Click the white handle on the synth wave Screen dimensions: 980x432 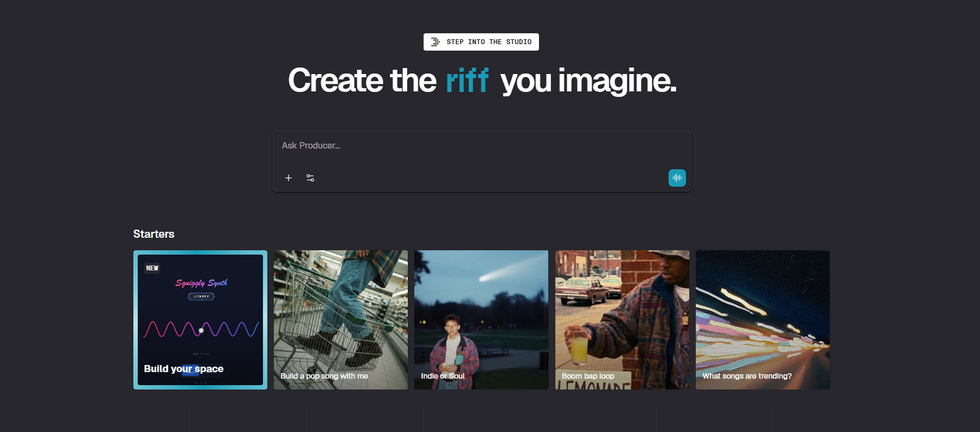click(x=201, y=330)
